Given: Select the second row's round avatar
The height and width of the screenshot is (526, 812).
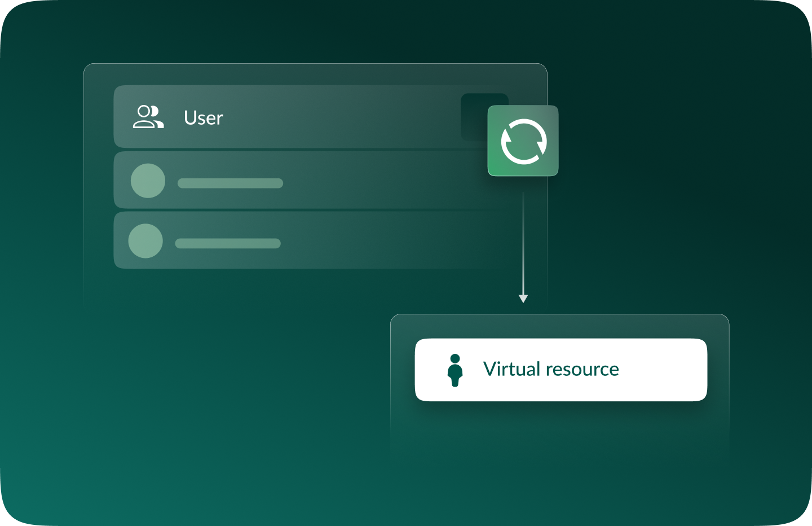Looking at the screenshot, I should pyautogui.click(x=145, y=241).
